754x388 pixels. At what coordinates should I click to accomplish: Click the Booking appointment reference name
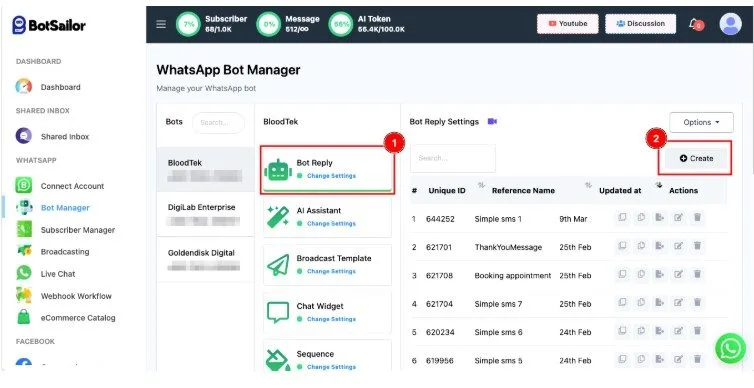(513, 275)
